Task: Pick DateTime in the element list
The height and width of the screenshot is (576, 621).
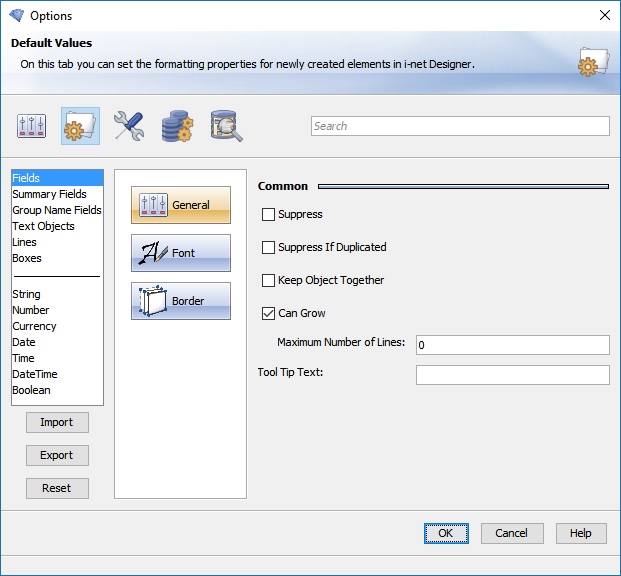Action: 34,374
